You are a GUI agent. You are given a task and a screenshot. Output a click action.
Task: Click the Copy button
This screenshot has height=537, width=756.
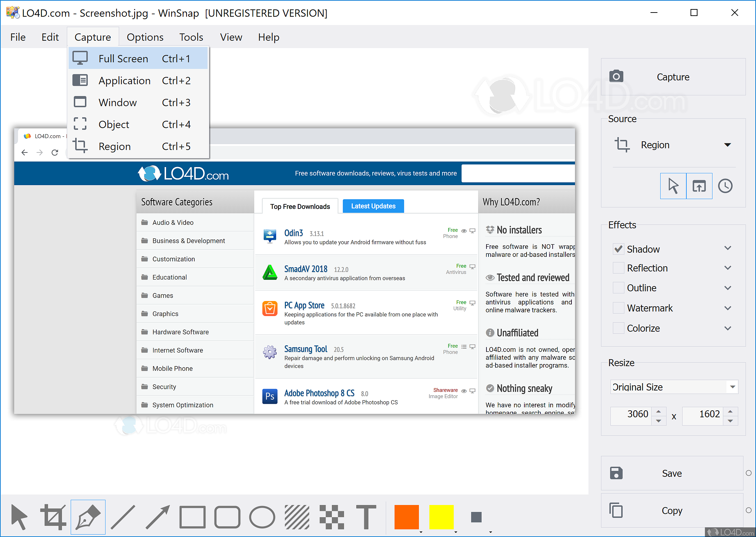[671, 511]
